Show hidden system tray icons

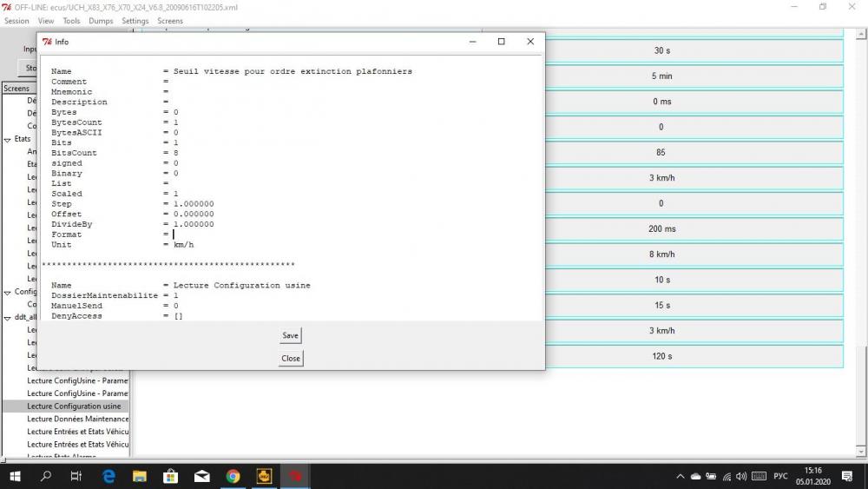click(681, 476)
